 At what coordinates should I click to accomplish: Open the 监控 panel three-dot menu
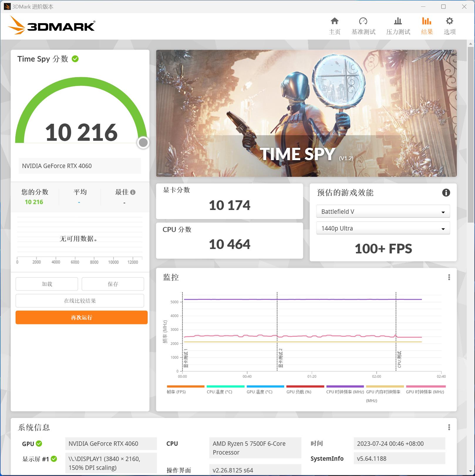[x=449, y=277]
